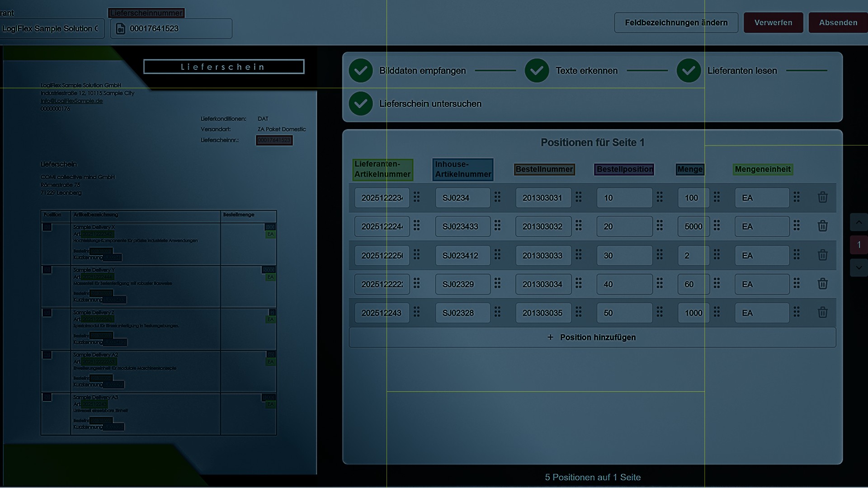Click the Texte erkennen checkmark
The image size is (868, 488).
(537, 70)
